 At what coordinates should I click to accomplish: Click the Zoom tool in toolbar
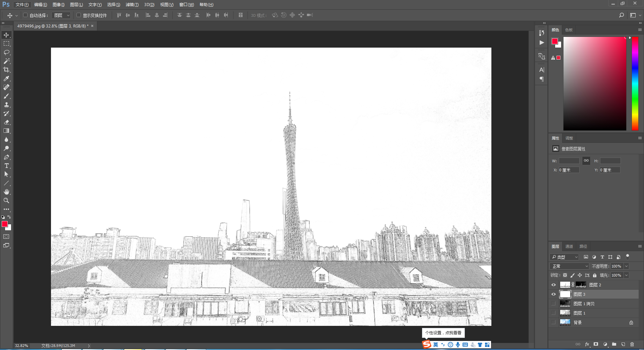coord(6,200)
